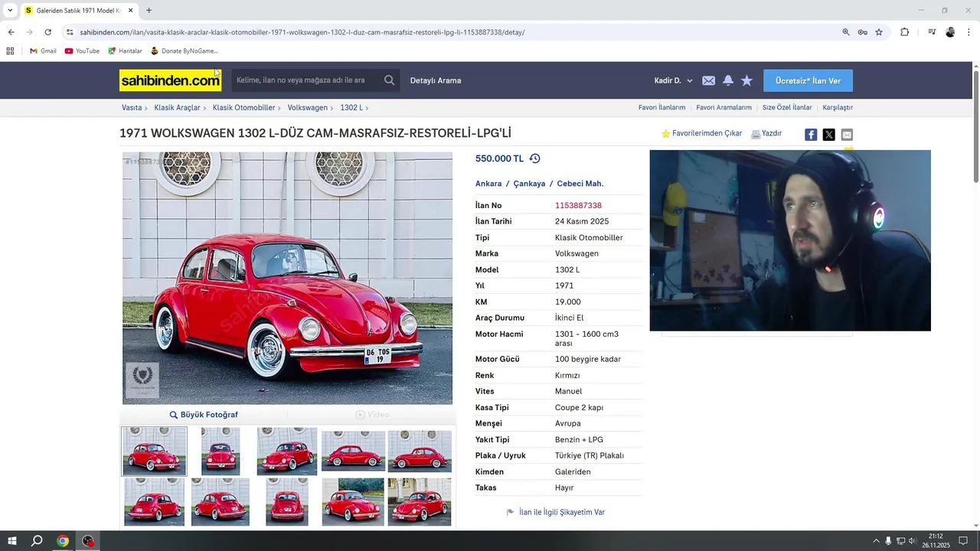Click the browser address bar
The height and width of the screenshot is (551, 980).
tap(452, 32)
